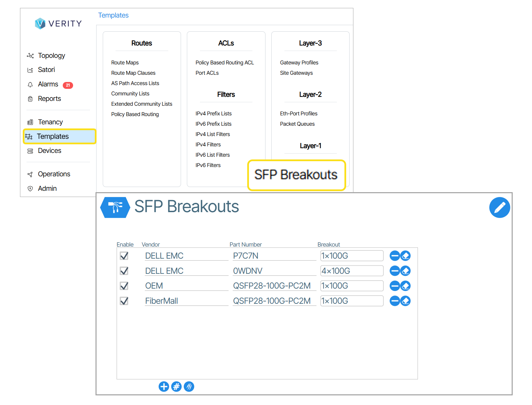Remove the P7C7N row with the minus icon

click(394, 256)
